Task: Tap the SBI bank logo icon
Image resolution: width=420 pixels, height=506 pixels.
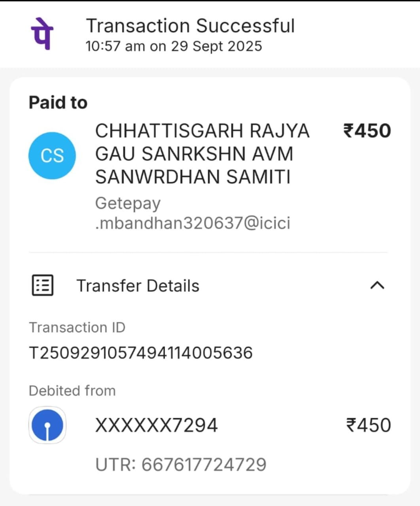Action: 47,425
